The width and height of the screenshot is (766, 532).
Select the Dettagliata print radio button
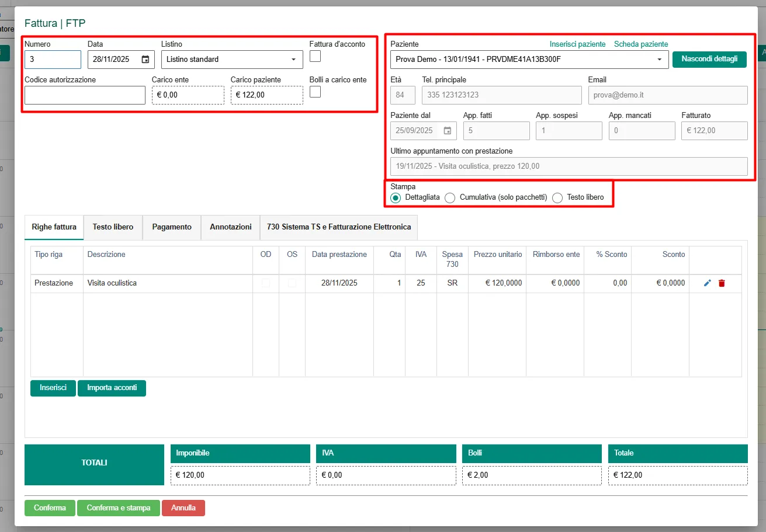[396, 198]
